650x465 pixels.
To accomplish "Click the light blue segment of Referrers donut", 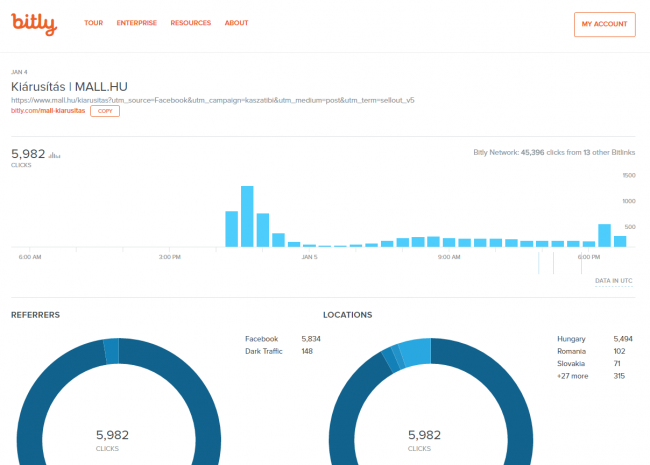I will pos(112,351).
